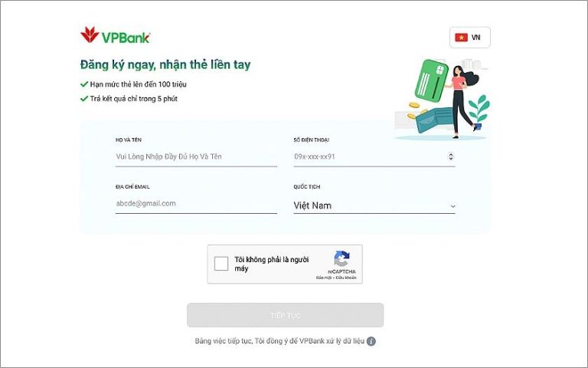Viewport: 588px width, 368px height.
Task: Click the VPBank data consent text
Action: pos(279,341)
